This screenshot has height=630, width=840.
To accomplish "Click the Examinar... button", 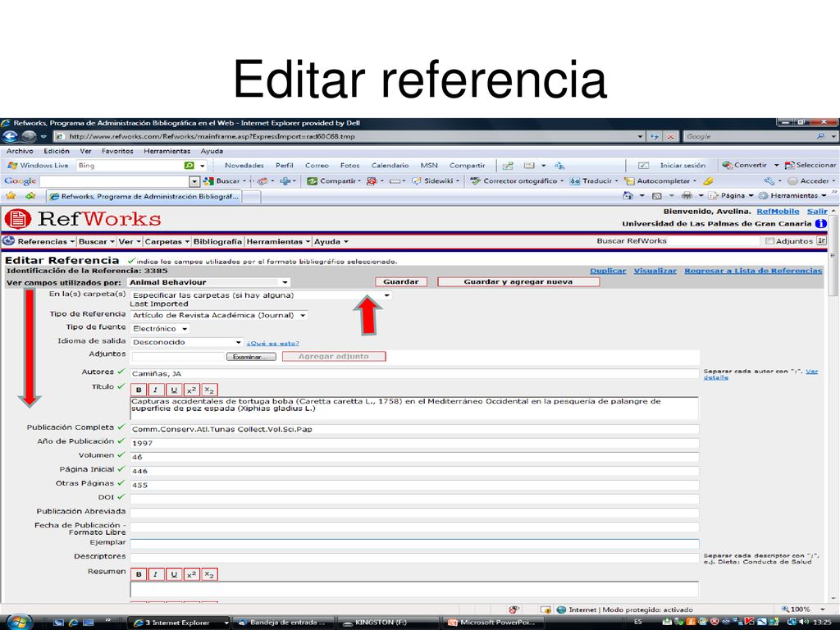I will [x=251, y=357].
